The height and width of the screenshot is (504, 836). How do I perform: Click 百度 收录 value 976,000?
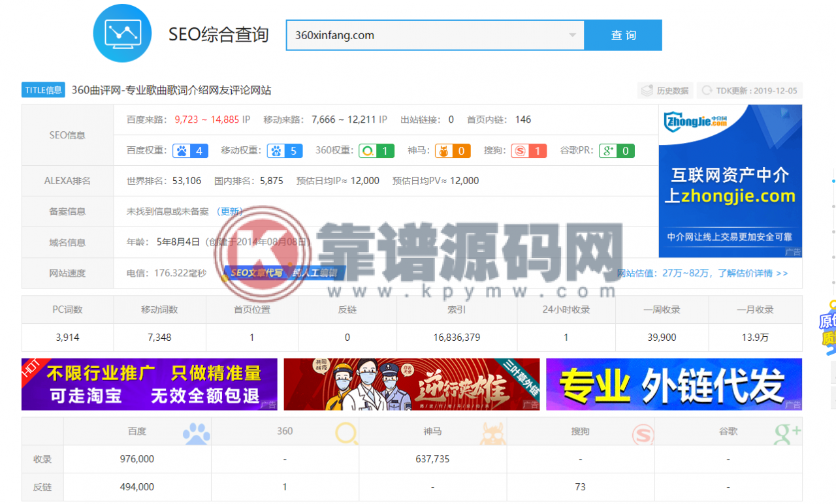(137, 459)
